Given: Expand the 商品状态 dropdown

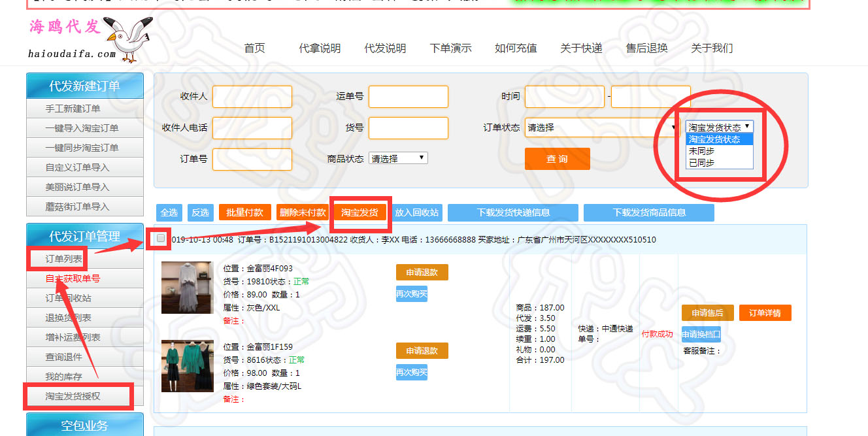Looking at the screenshot, I should point(398,158).
